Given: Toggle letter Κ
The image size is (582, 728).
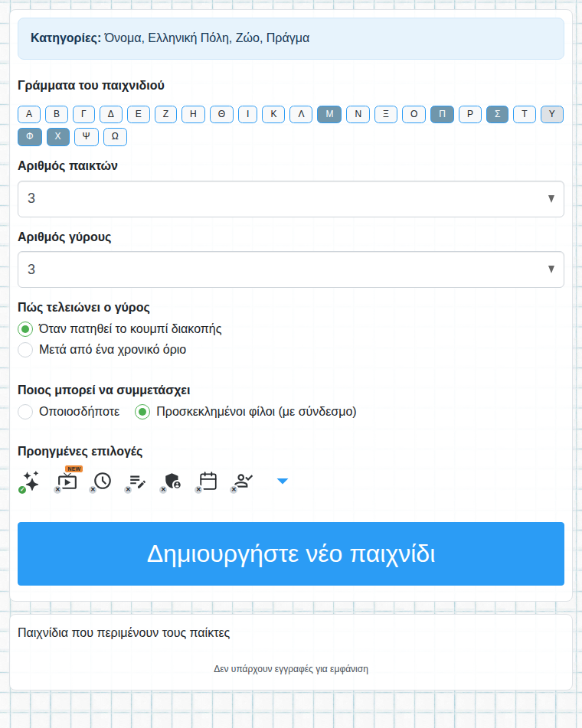Looking at the screenshot, I should click(x=273, y=114).
